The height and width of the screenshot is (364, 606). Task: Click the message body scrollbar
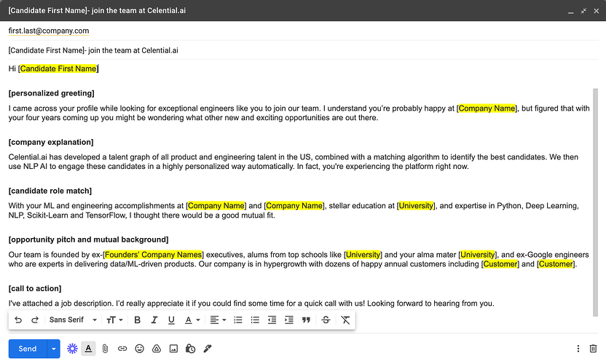coord(596,202)
